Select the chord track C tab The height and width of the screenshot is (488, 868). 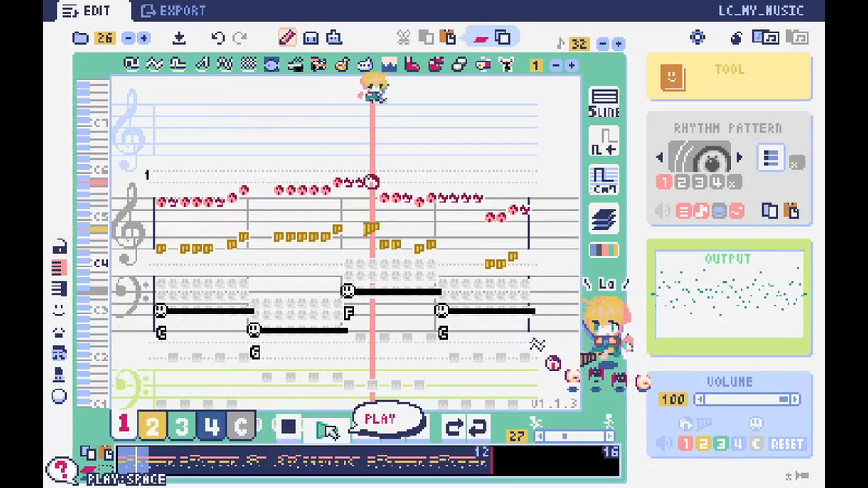[x=241, y=426]
